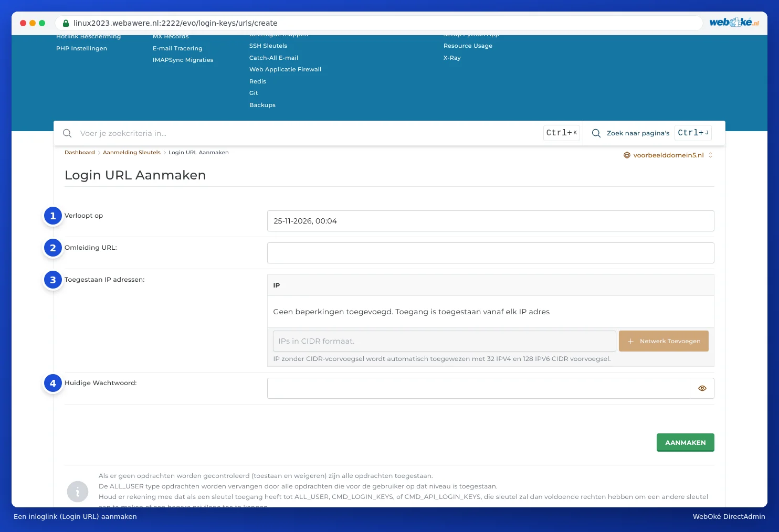The image size is (779, 532).
Task: Click the Ctrl+K shortcut badge
Action: click(x=561, y=133)
